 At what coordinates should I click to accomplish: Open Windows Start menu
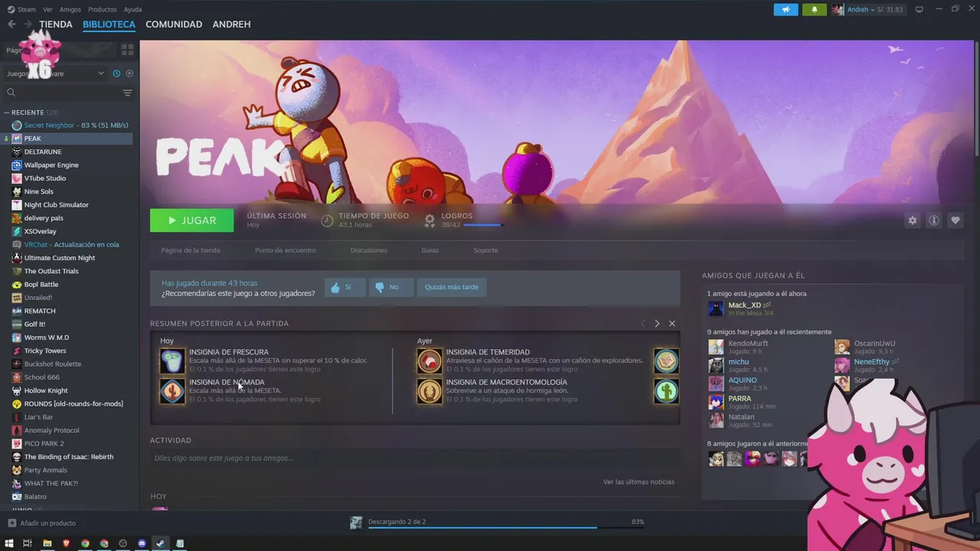click(x=9, y=543)
